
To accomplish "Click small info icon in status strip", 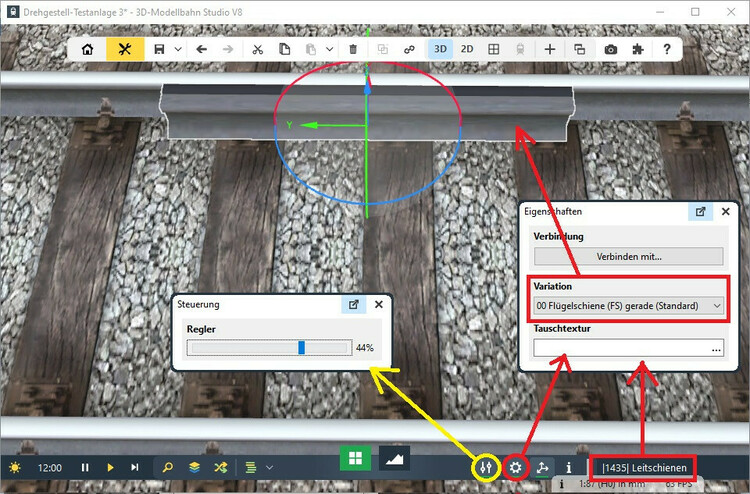I will [562, 484].
